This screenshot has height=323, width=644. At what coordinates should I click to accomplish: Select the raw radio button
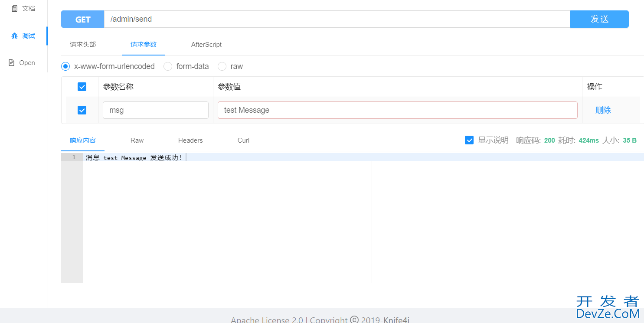click(x=222, y=66)
